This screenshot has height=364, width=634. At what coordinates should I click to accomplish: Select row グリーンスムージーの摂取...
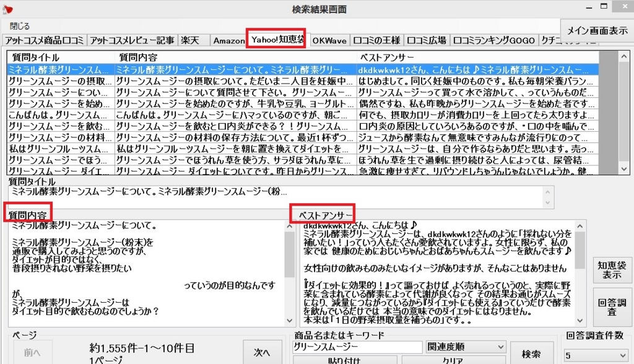(303, 81)
